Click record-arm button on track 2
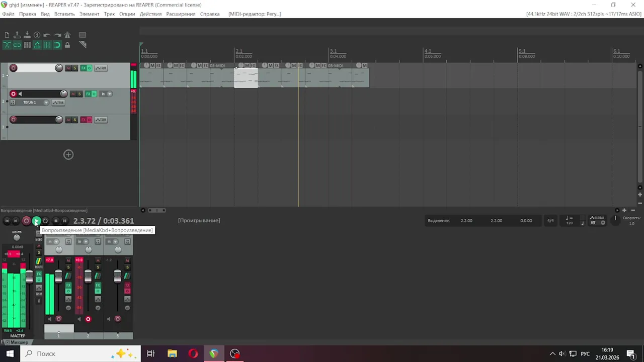The height and width of the screenshot is (362, 644). pyautogui.click(x=14, y=94)
